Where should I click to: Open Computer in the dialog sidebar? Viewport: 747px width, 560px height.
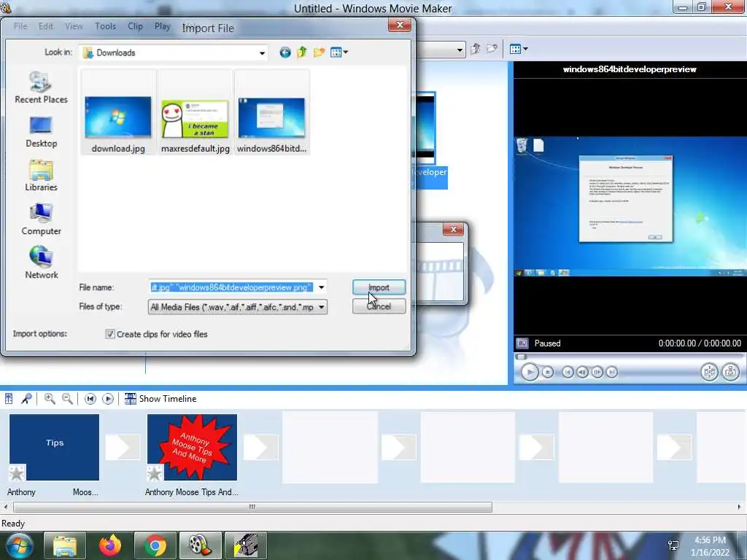click(x=41, y=219)
